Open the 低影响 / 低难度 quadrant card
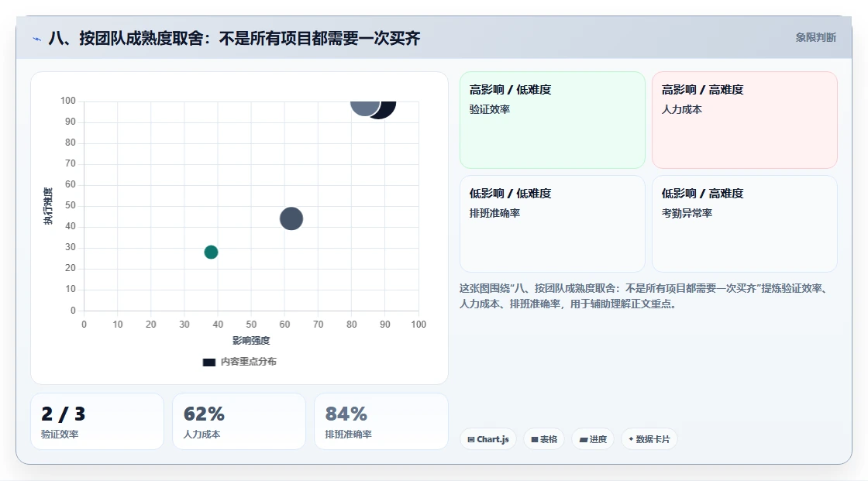 (x=552, y=224)
